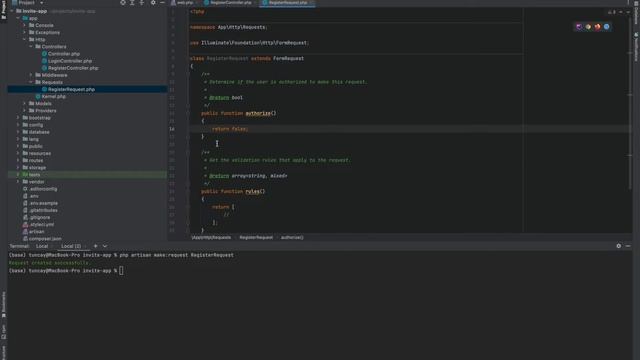Collapse the app folder
This screenshot has height=360, width=640.
point(18,18)
